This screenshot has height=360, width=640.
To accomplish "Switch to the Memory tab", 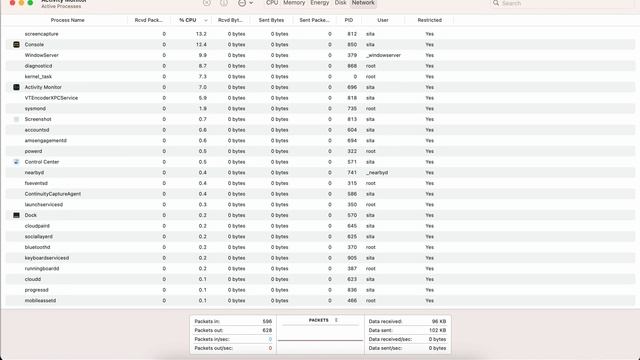I will 294,3.
